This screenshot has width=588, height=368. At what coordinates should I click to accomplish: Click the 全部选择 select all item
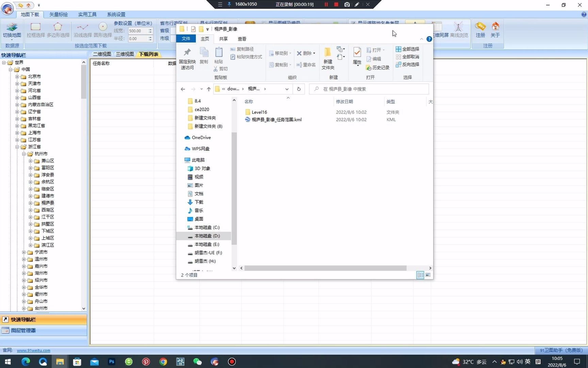(x=407, y=49)
